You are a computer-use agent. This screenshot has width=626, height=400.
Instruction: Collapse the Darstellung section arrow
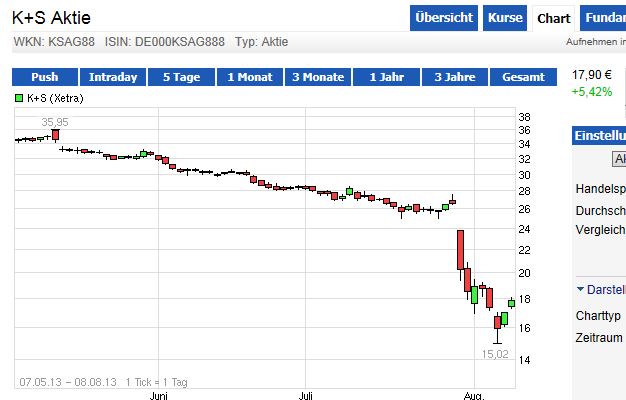[x=580, y=289]
